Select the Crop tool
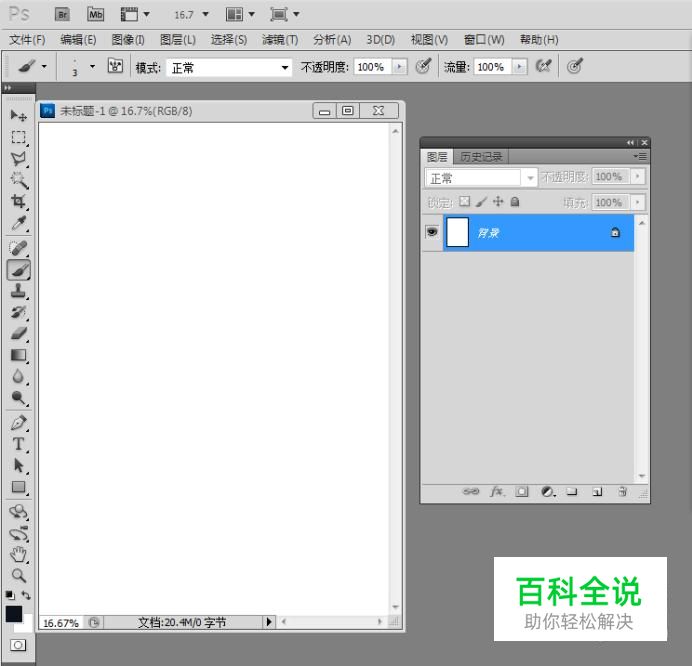The width and height of the screenshot is (692, 666). (18, 202)
